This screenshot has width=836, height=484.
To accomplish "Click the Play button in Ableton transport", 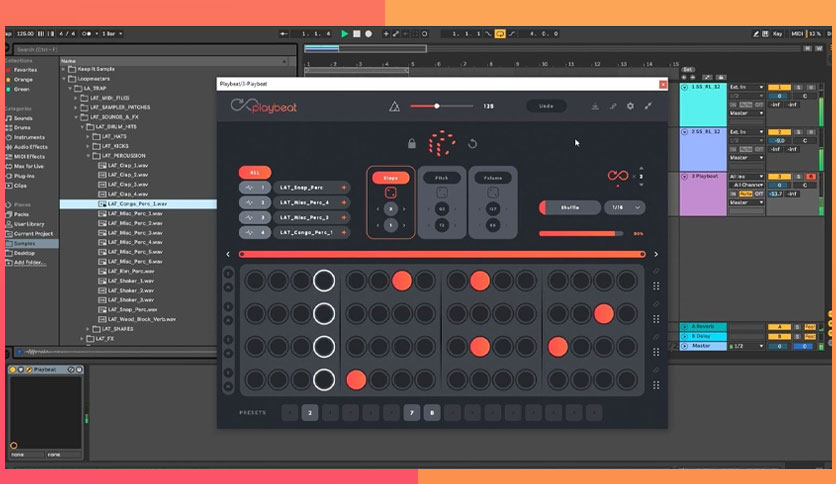I will point(344,34).
